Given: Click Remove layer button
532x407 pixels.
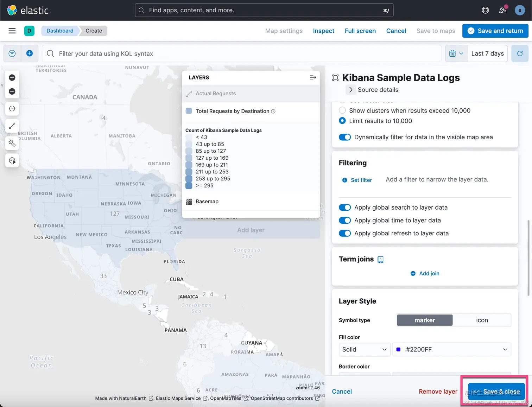Looking at the screenshot, I should pyautogui.click(x=438, y=392).
